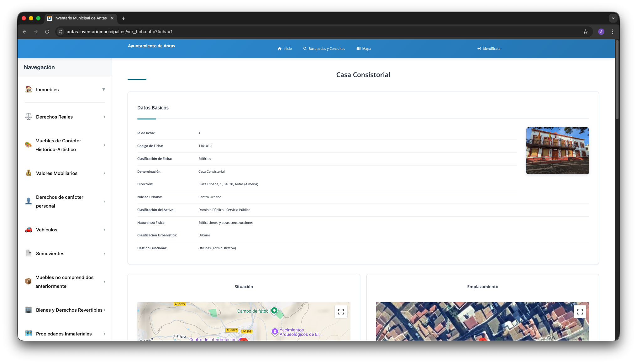Expand the Derechos Reales chevron
The image size is (637, 364).
104,117
